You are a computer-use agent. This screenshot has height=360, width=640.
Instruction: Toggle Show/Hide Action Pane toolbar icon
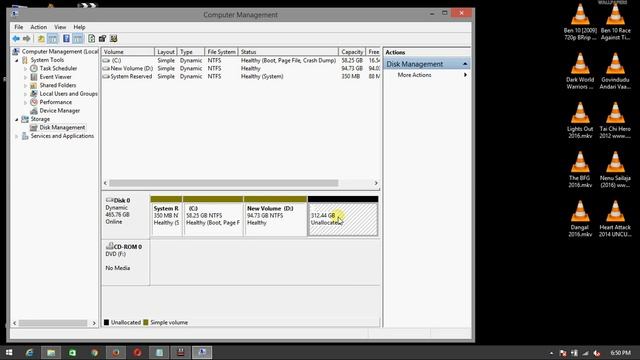coord(78,39)
